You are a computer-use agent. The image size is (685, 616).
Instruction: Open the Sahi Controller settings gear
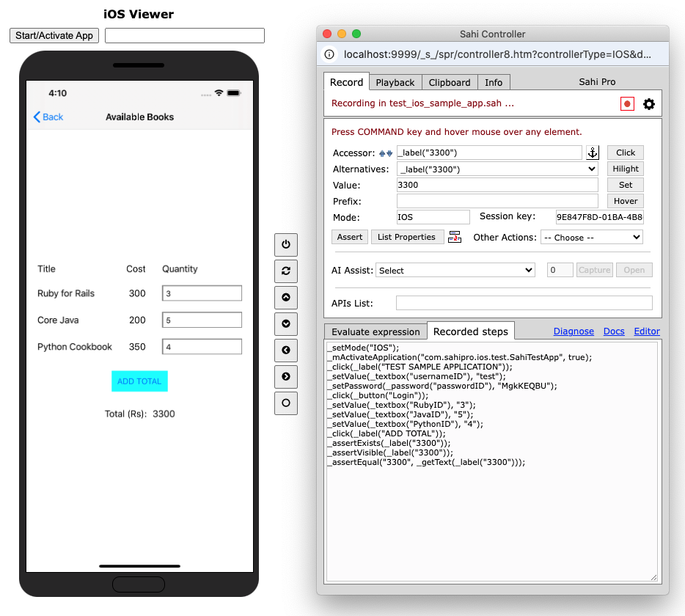(x=649, y=104)
